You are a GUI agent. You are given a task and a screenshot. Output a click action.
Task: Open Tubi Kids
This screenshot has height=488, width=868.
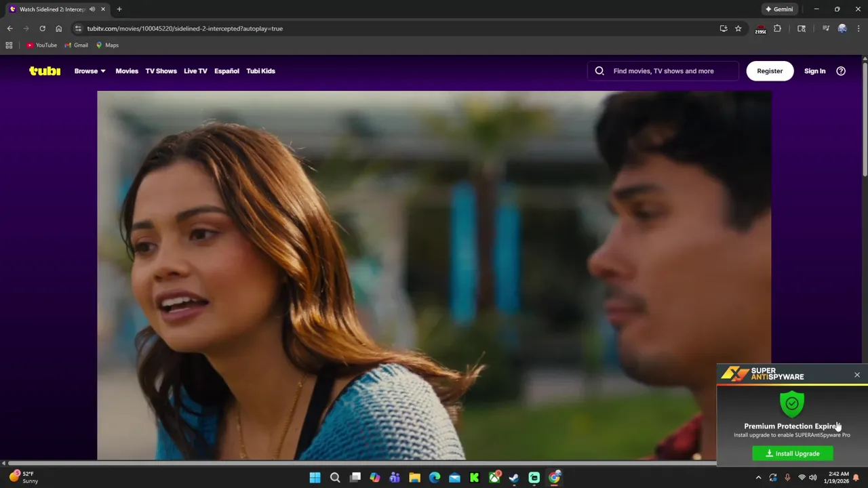pyautogui.click(x=260, y=70)
